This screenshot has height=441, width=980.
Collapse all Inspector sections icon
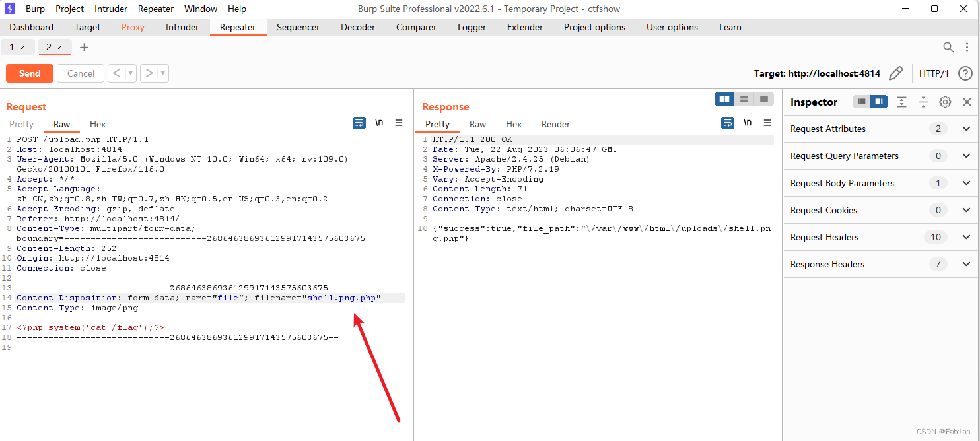[923, 102]
